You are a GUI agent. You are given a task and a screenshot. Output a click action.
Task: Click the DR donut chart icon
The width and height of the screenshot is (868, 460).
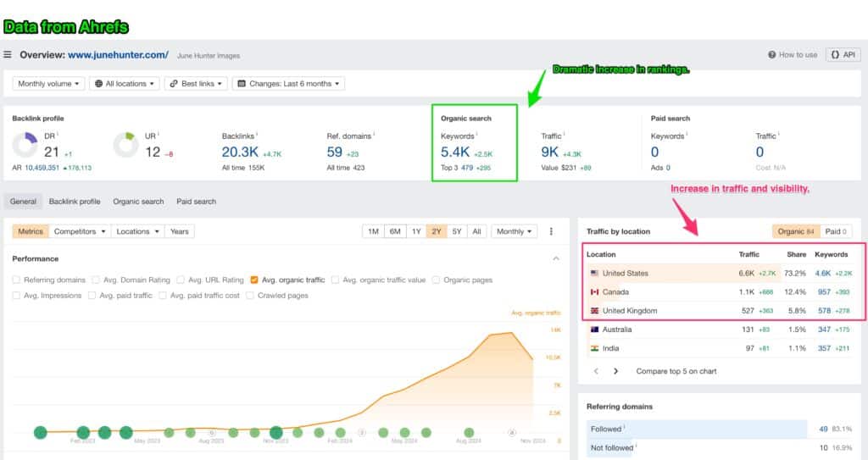(25, 145)
